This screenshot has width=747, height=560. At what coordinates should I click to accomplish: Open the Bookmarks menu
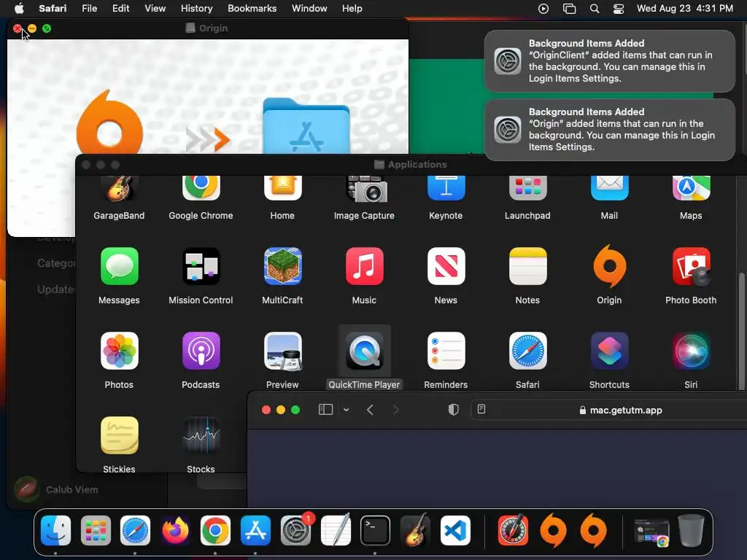point(252,8)
